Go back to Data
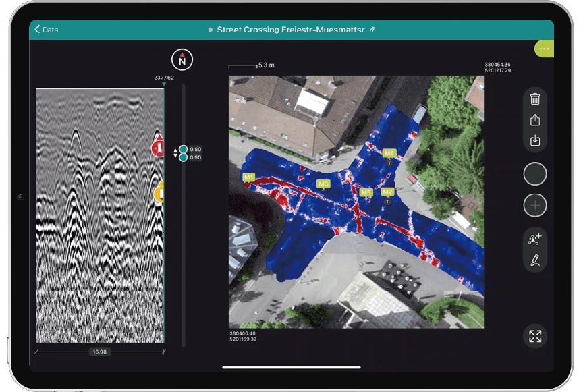 [47, 30]
